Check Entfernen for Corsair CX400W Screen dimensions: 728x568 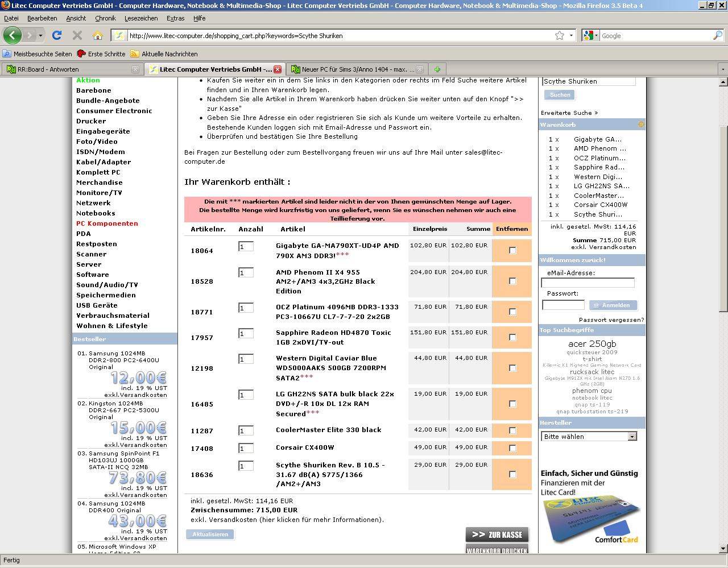512,448
